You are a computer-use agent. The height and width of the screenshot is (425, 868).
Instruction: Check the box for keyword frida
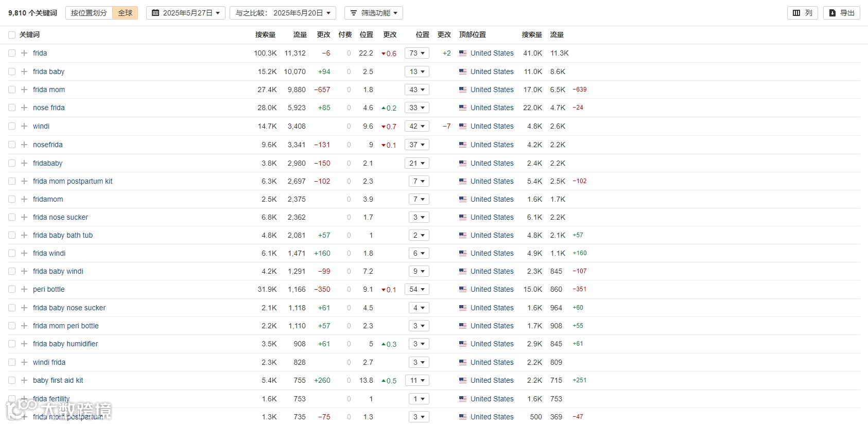pos(12,53)
